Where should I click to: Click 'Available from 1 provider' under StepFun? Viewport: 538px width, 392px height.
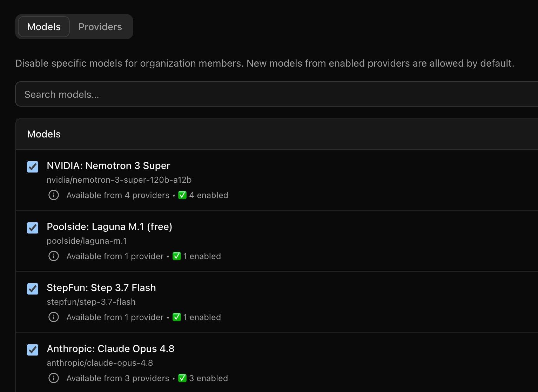[x=115, y=317]
